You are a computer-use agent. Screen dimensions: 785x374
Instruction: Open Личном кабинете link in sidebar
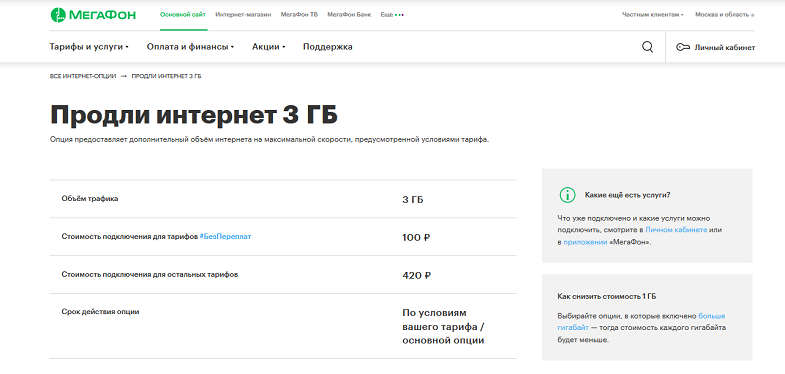tap(676, 230)
